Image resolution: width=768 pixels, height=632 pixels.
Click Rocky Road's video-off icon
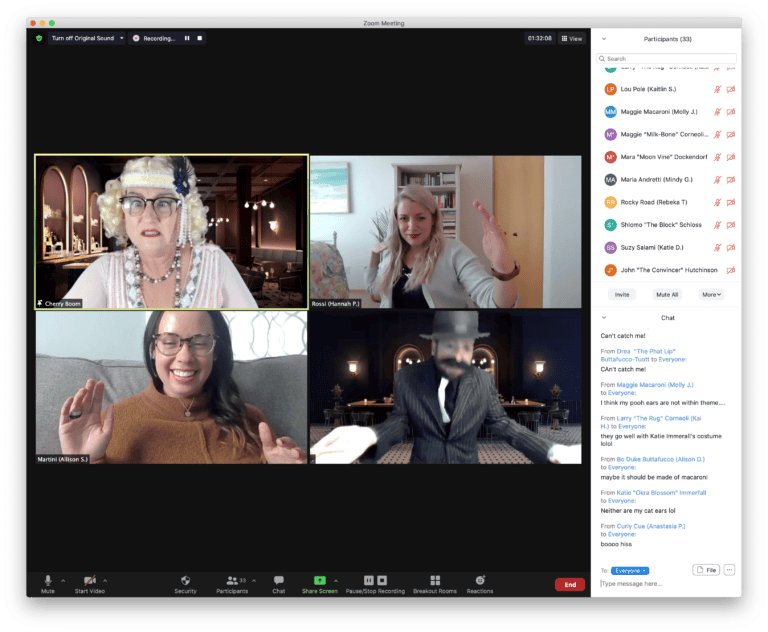731,202
